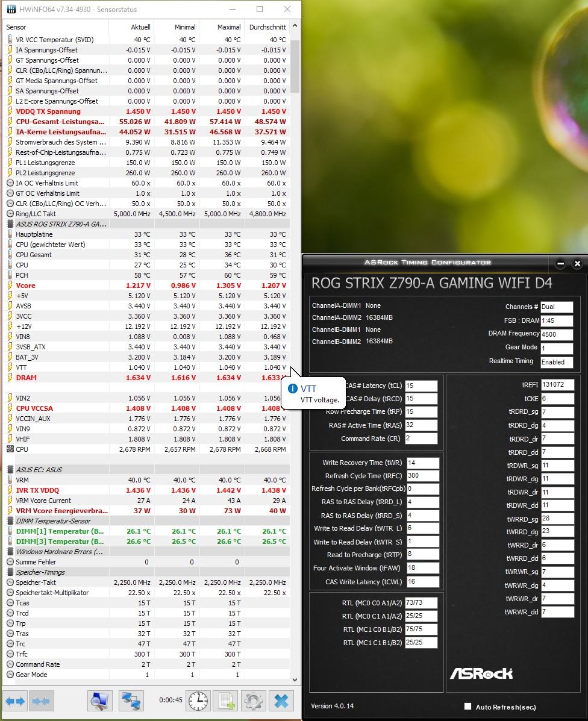Click the DIMM Temperatur-Sensor group icon
Screen dimensions: 588x721
(10, 521)
